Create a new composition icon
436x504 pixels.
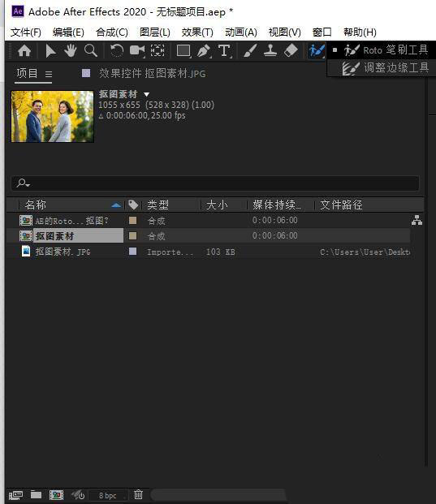tap(56, 495)
